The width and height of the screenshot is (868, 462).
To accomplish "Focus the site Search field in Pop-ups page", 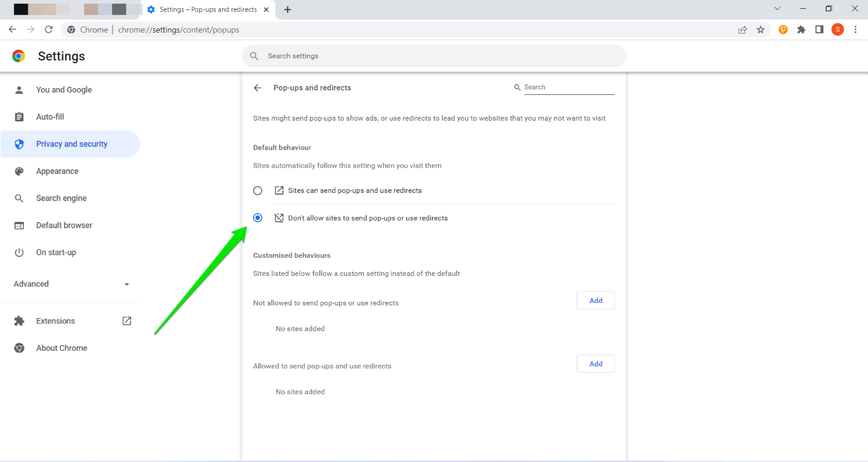I will pos(569,87).
